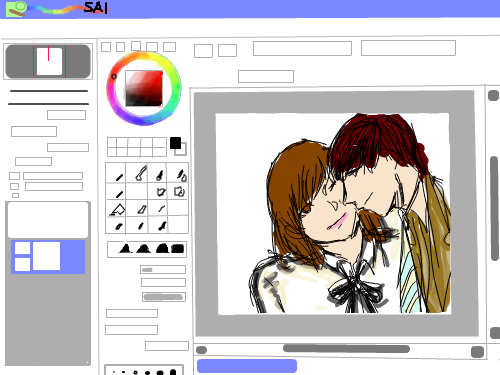Screen dimensions: 500x375
Task: Choose the flat square brush edge shape
Action: tap(177, 249)
